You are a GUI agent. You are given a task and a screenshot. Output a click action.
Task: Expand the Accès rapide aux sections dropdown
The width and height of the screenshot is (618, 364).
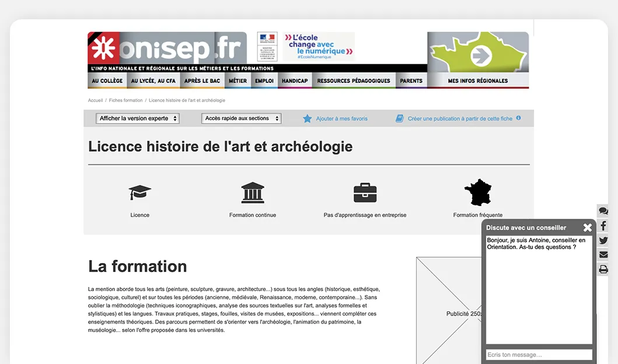click(x=240, y=118)
